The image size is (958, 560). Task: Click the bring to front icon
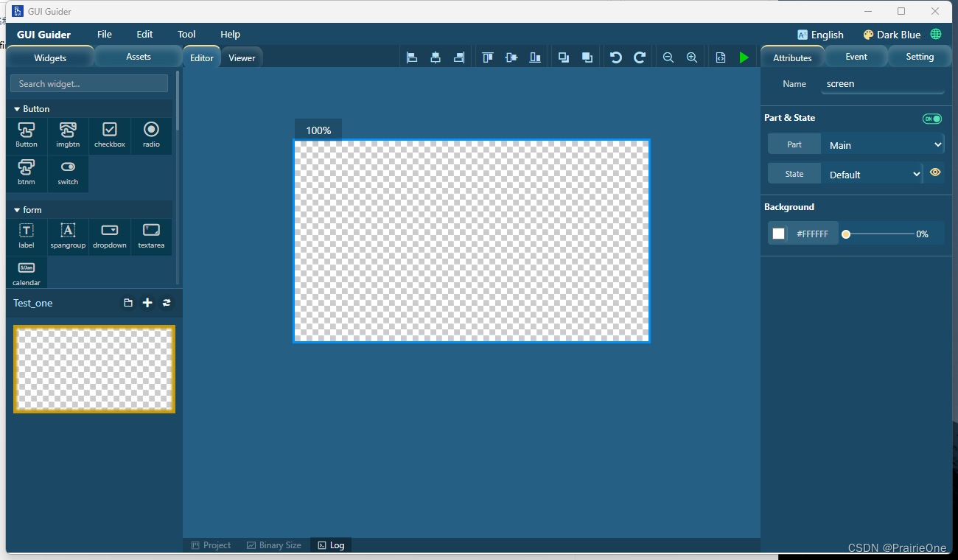click(x=564, y=57)
